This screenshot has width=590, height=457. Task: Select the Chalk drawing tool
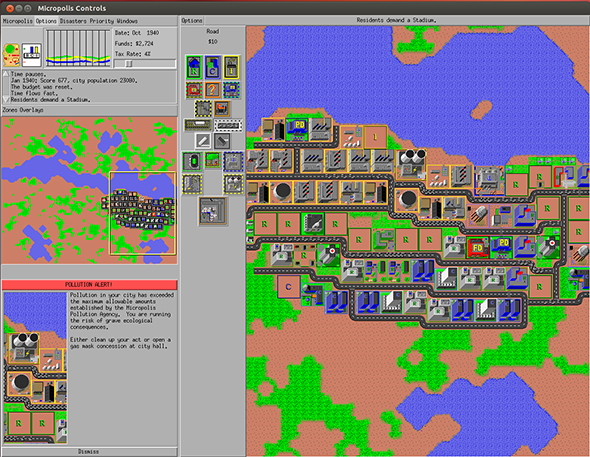coord(203,141)
